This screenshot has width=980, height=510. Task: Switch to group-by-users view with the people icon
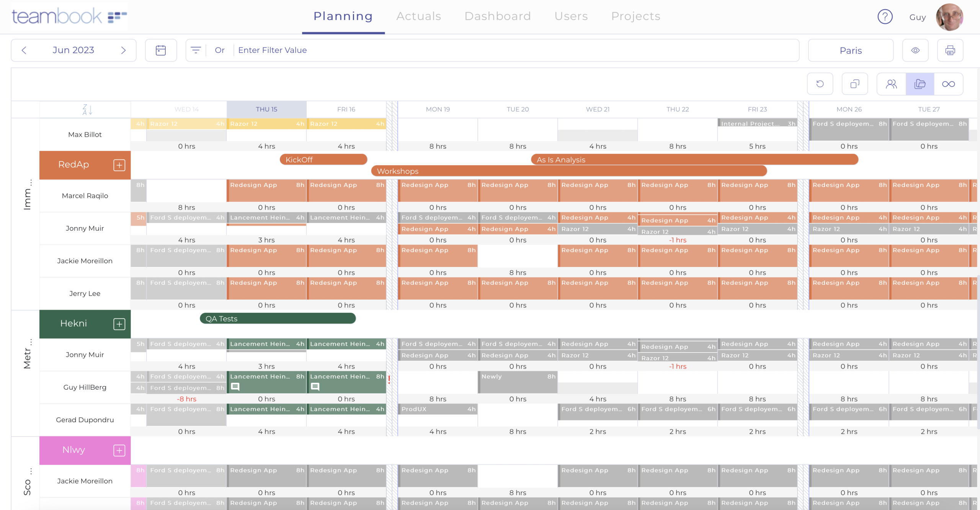coord(891,84)
